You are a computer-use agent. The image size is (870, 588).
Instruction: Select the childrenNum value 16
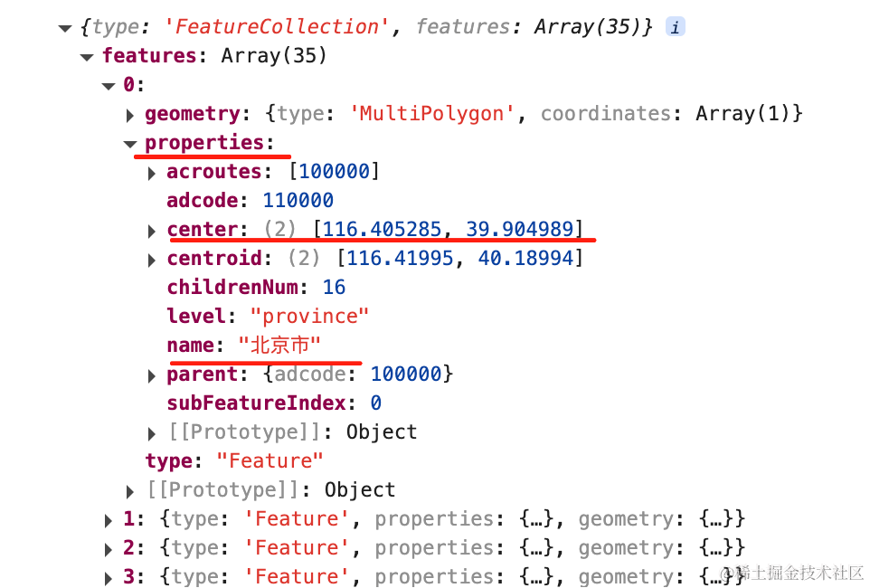(334, 287)
